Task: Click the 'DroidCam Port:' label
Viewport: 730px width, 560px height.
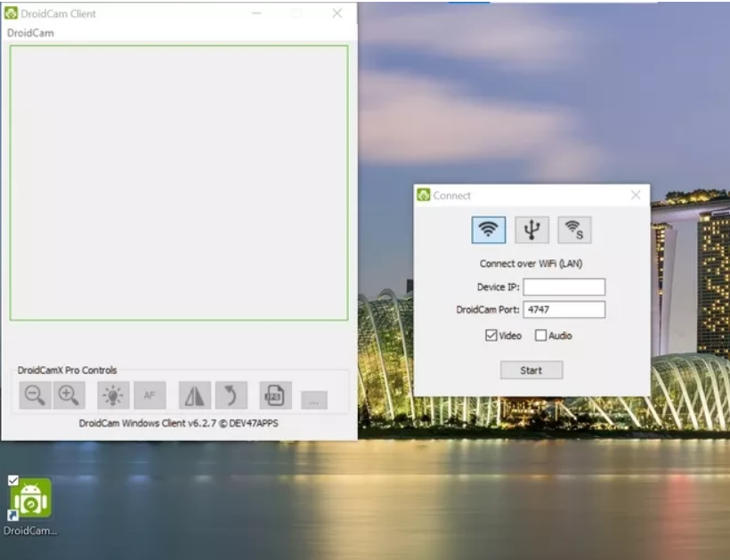Action: click(x=488, y=310)
